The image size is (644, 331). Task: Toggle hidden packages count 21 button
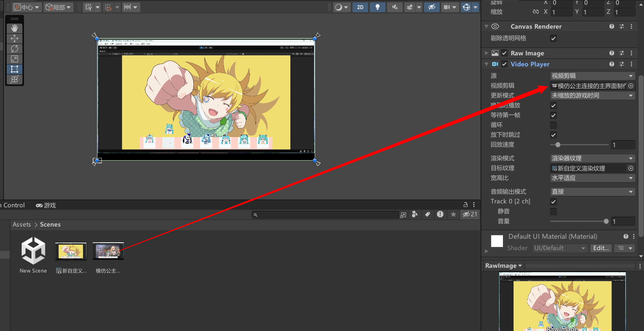[x=470, y=214]
